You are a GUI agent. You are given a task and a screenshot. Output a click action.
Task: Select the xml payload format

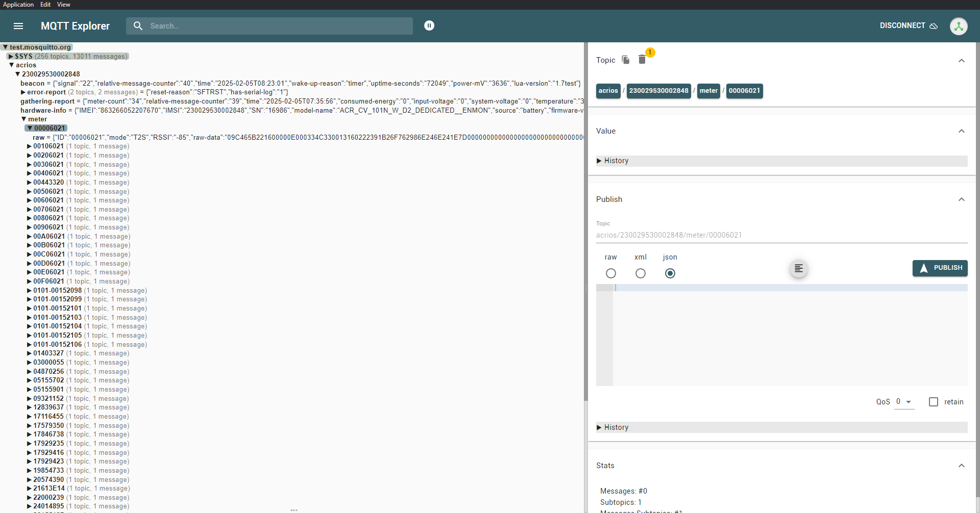[x=640, y=273]
